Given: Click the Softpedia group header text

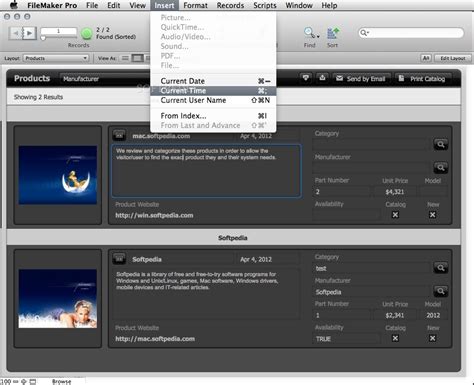Looking at the screenshot, I should pos(233,238).
